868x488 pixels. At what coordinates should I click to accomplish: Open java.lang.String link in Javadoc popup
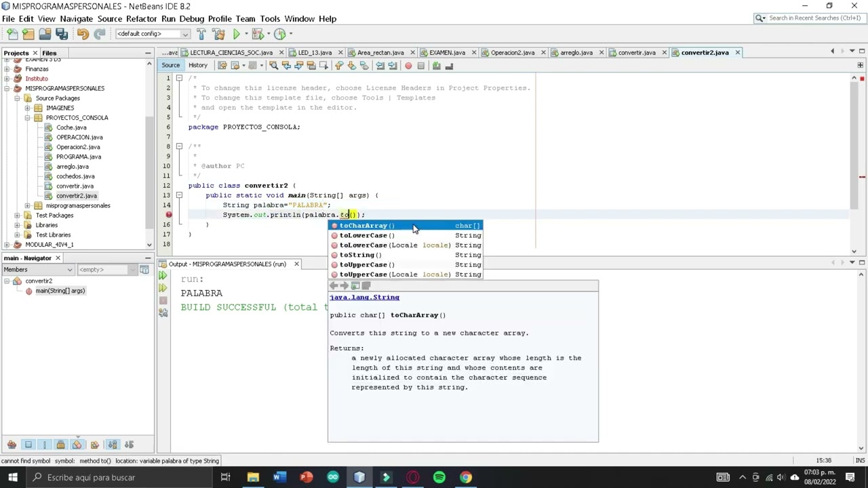[364, 298]
